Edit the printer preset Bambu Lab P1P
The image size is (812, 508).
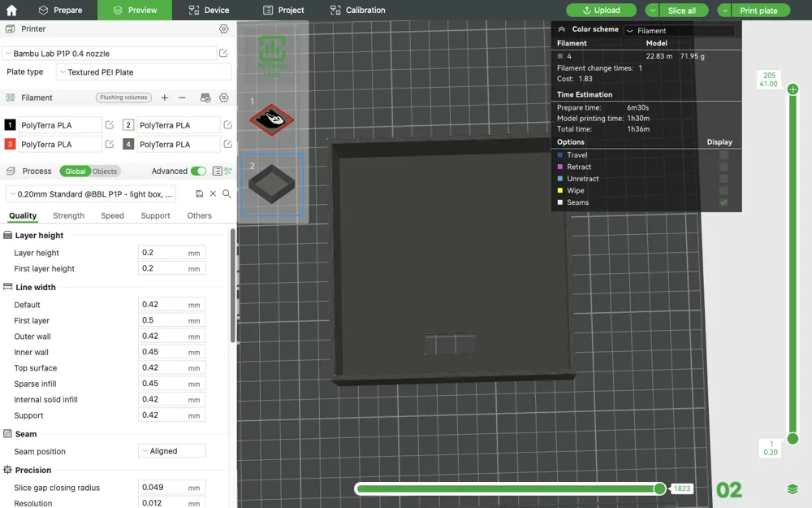click(223, 54)
